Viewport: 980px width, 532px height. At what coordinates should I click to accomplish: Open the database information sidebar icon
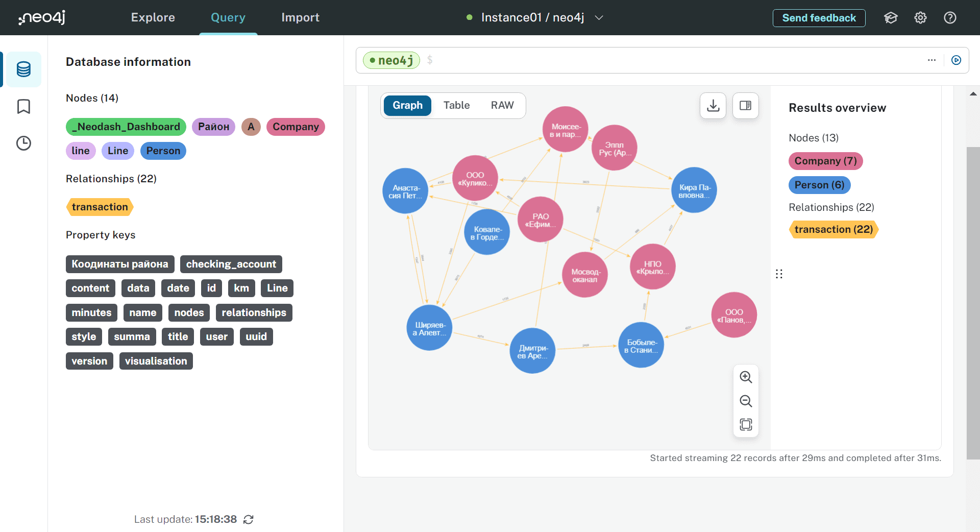(23, 69)
